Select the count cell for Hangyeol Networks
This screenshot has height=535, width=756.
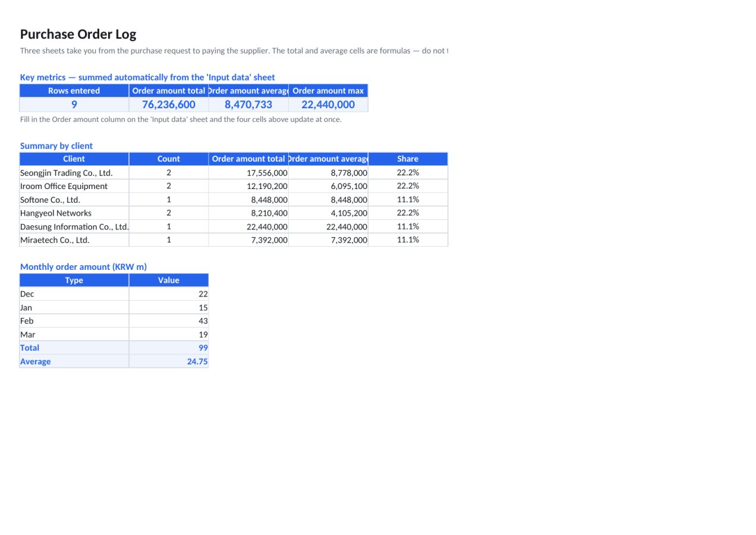(x=169, y=213)
